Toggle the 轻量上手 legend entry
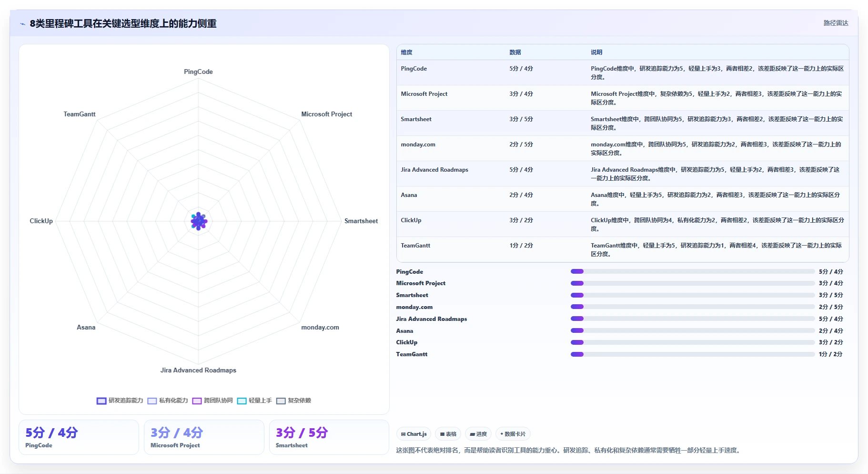Image resolution: width=868 pixels, height=474 pixels. point(254,401)
